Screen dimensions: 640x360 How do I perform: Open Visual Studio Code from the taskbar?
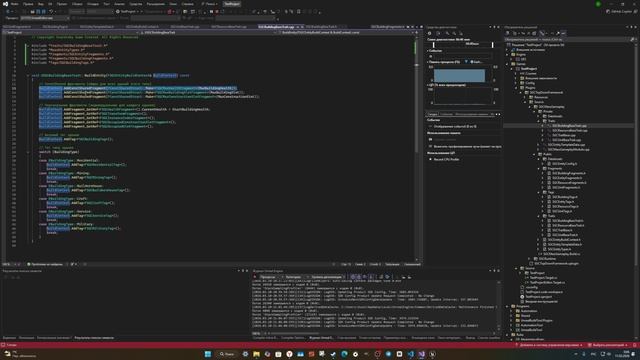coord(411,354)
